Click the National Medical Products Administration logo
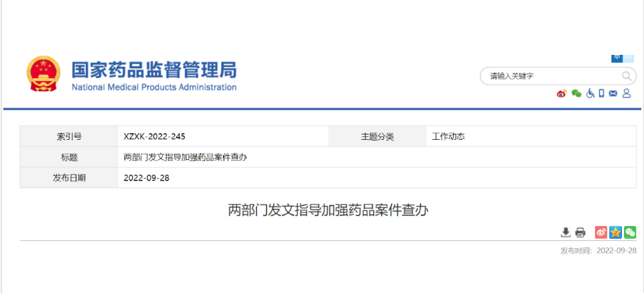 [x=131, y=76]
